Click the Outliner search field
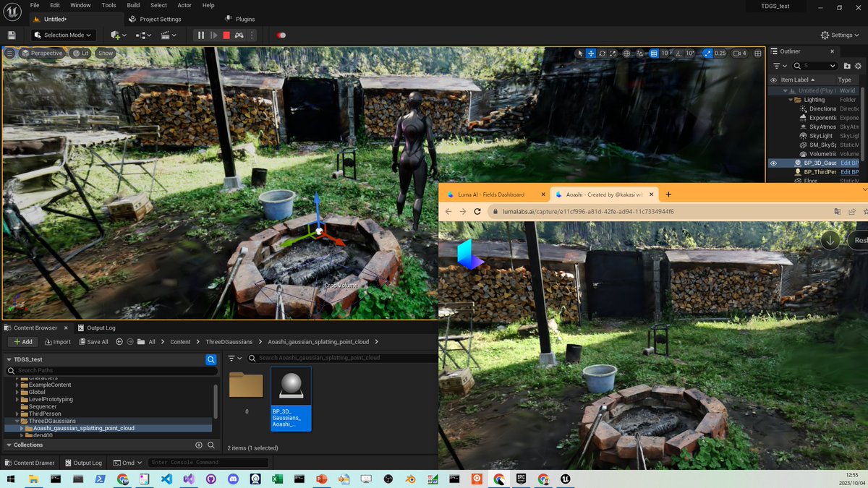Screen dimensions: 868x488 tap(814, 66)
